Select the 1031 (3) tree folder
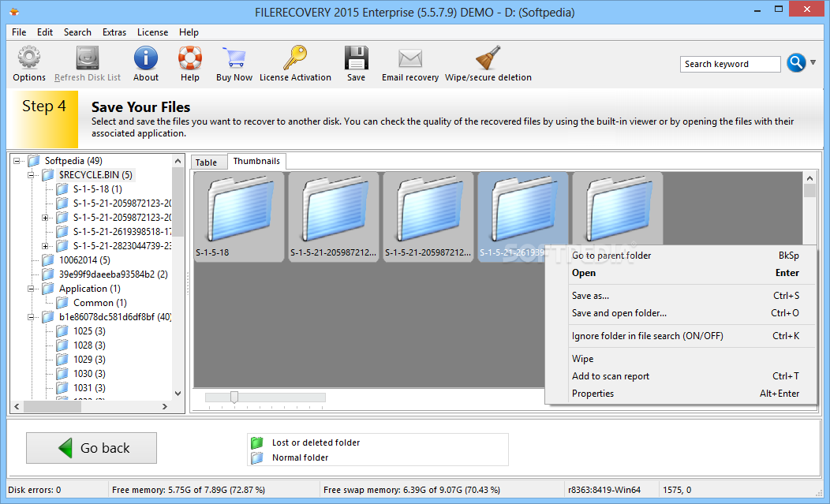830x504 pixels. pyautogui.click(x=89, y=388)
